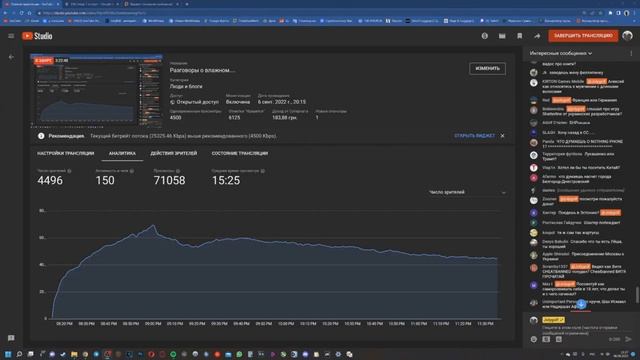The width and height of the screenshot is (640, 360).
Task: Switch to ДЕЙСТВИЯ ЗРИТЕЛЕЙ tab
Action: (x=173, y=153)
